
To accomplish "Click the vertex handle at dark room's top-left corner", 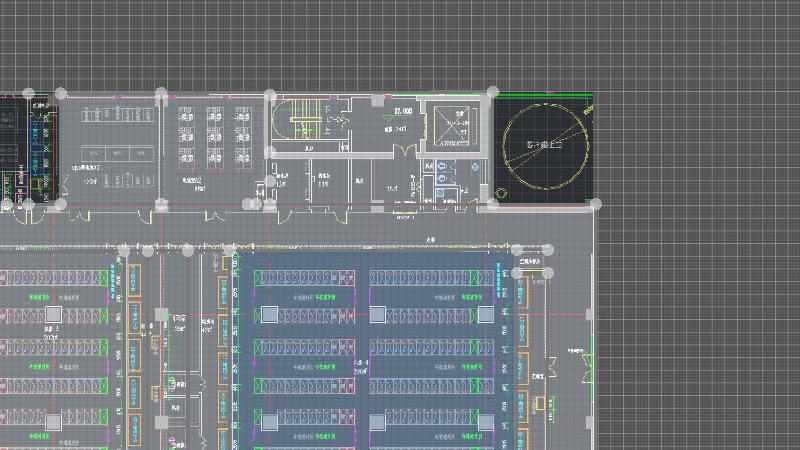I will pos(492,92).
